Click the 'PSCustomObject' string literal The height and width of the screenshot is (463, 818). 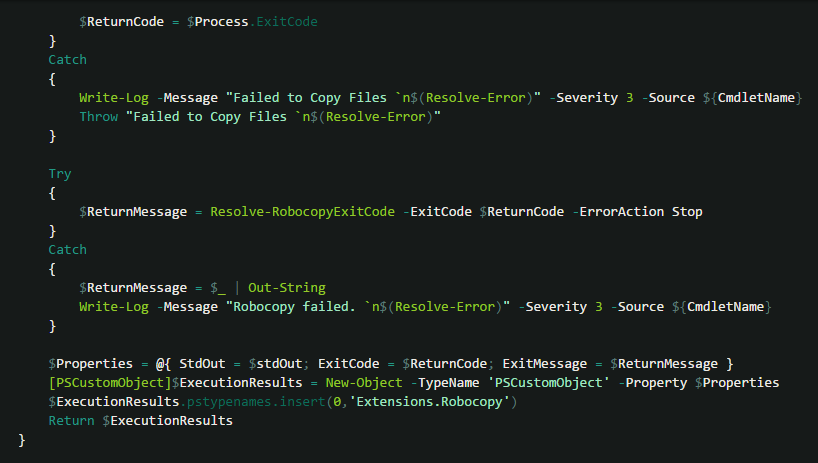point(548,383)
